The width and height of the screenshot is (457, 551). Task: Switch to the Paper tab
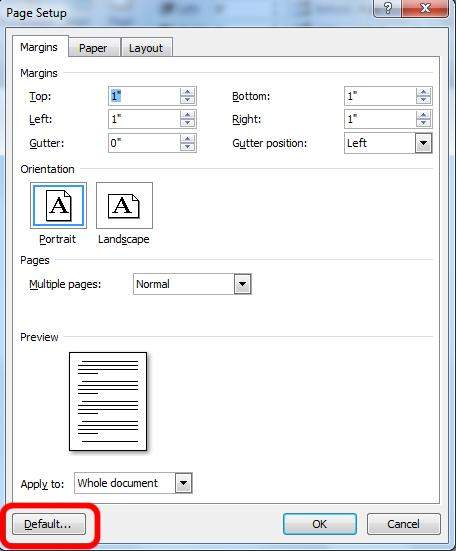click(x=93, y=48)
